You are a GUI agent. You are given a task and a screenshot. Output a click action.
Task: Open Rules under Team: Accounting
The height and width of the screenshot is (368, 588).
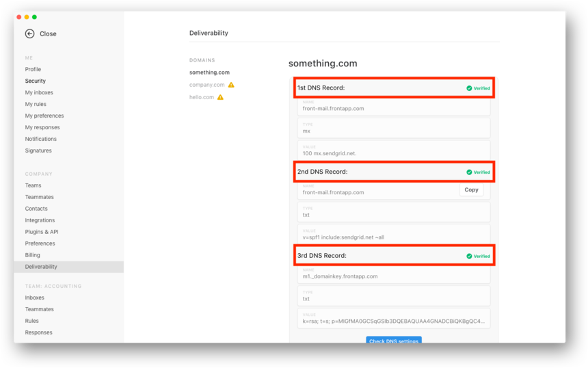click(x=32, y=321)
